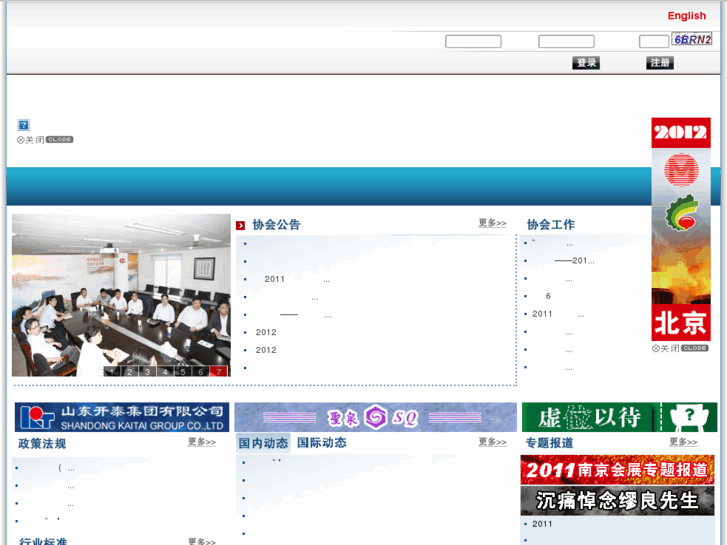Click the red arrow icon beside 协会公告

tap(240, 225)
